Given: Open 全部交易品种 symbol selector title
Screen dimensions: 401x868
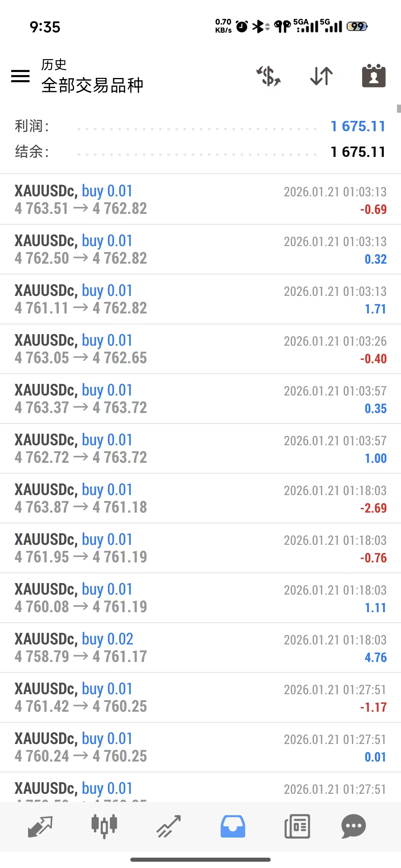Looking at the screenshot, I should pos(92,85).
